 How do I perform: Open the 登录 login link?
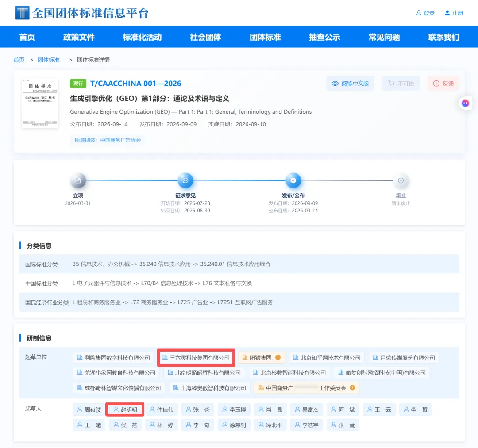(425, 13)
